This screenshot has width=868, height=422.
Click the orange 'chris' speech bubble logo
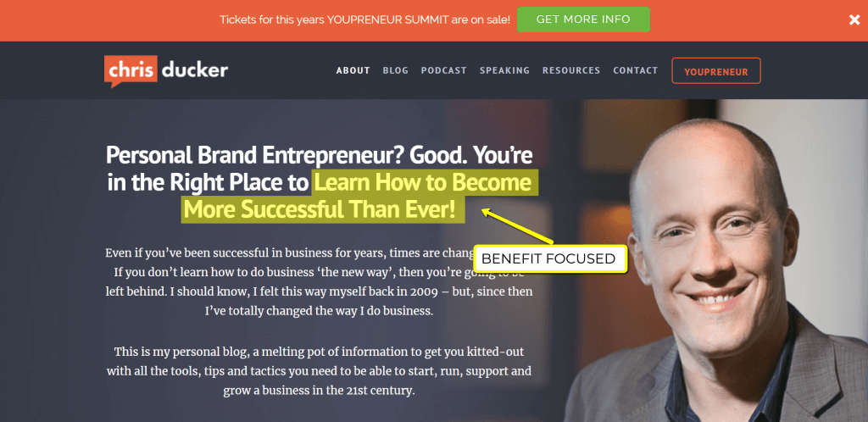point(128,70)
